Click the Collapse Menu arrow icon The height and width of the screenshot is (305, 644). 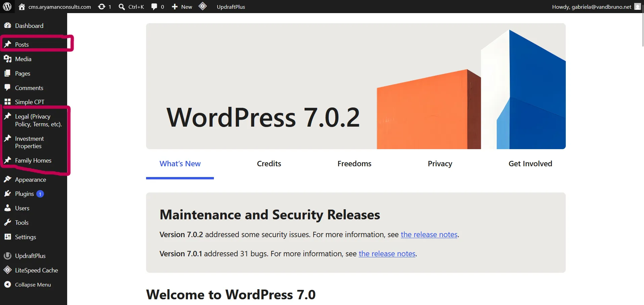pos(7,285)
